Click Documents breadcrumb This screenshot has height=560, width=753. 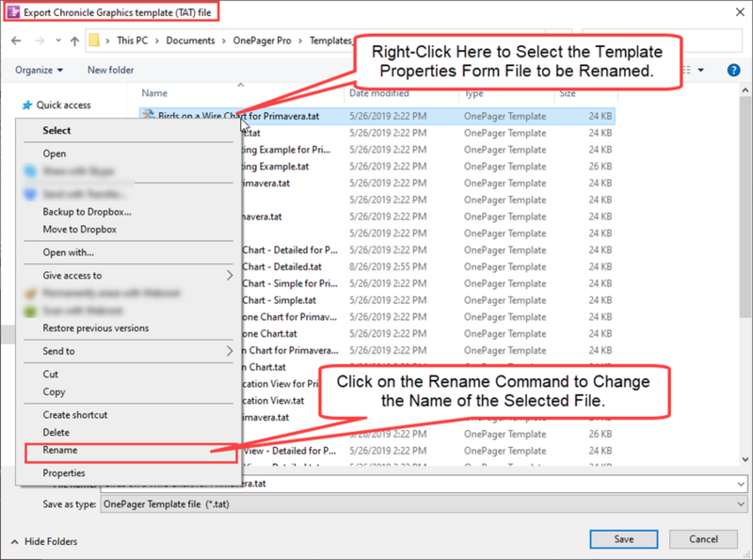click(190, 40)
